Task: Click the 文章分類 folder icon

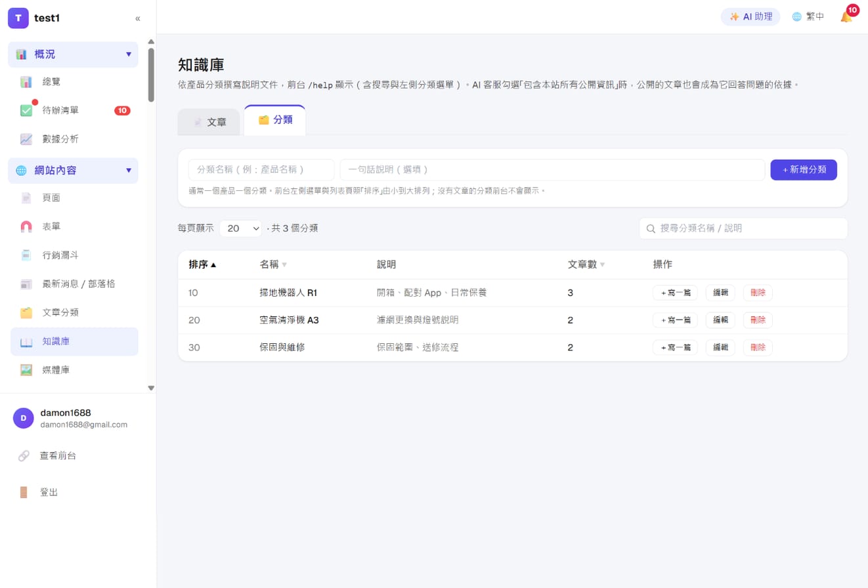Action: click(x=26, y=312)
